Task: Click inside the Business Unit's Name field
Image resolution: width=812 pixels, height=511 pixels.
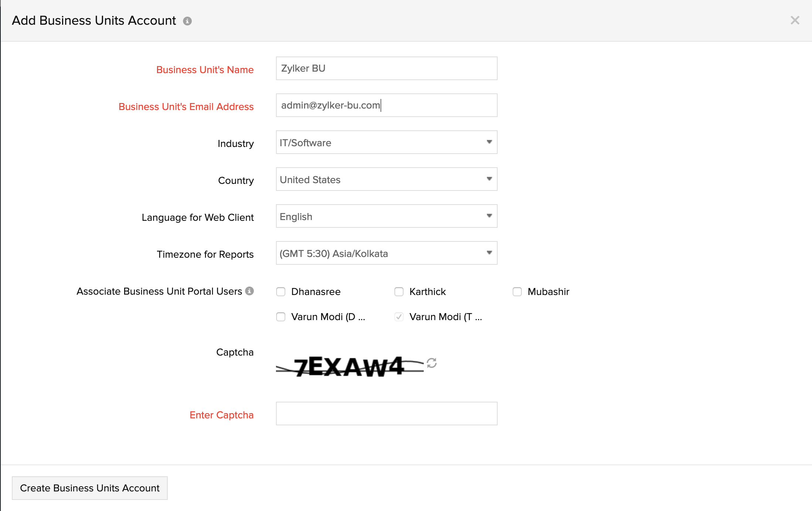Action: pyautogui.click(x=386, y=68)
